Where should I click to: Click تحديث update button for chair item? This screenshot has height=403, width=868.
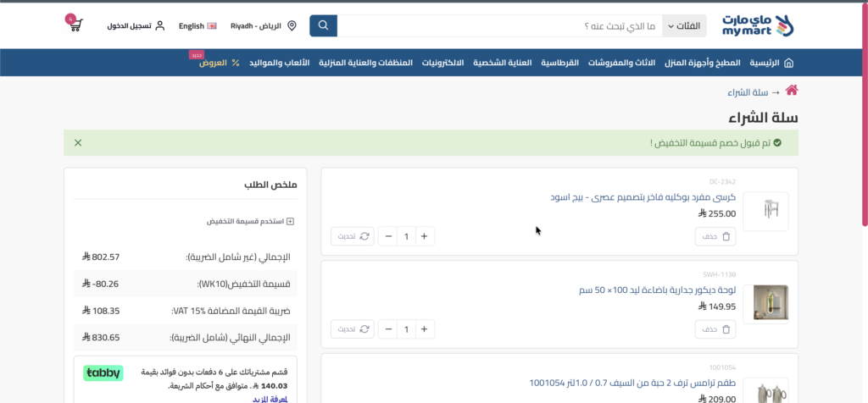353,236
